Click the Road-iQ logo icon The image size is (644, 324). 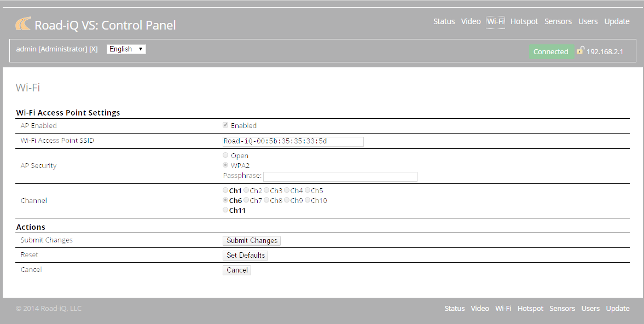[x=23, y=24]
